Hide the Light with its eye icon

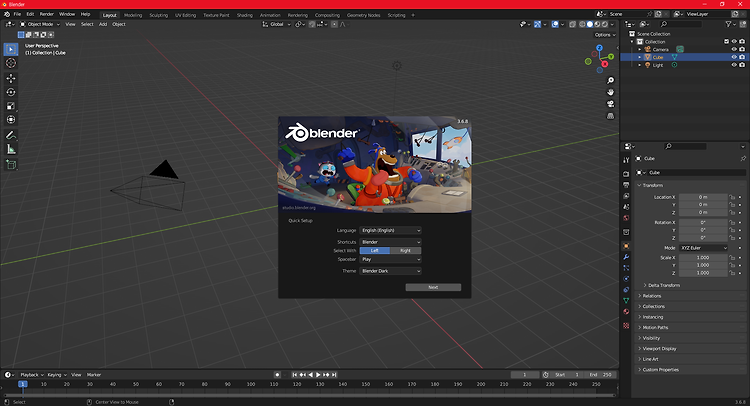734,65
